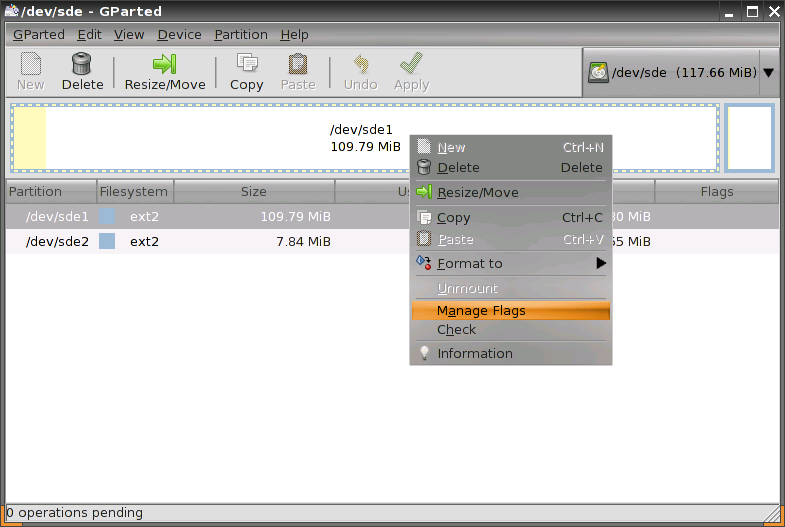
Task: Click the Apply checkmark toolbar icon
Action: click(x=411, y=64)
